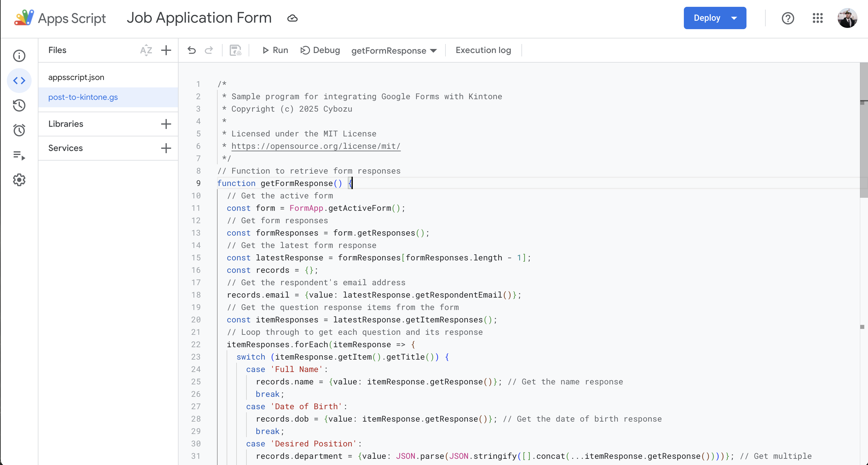Redo the last code edit
This screenshot has height=465, width=868.
coord(209,50)
